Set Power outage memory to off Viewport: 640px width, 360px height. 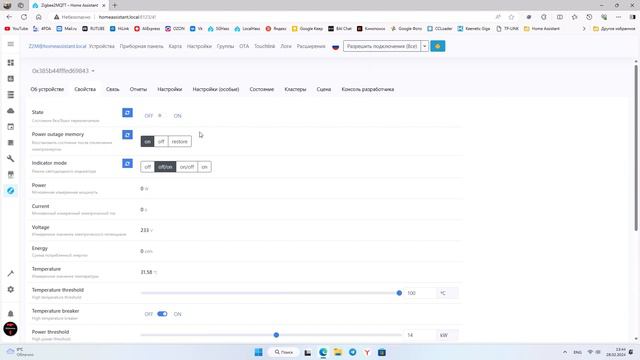pyautogui.click(x=161, y=141)
